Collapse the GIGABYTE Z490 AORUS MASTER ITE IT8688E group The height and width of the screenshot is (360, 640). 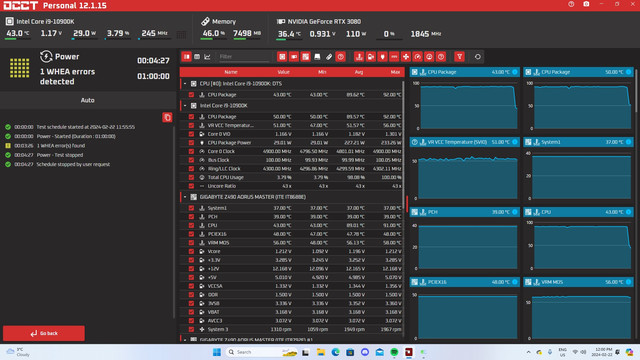185,197
